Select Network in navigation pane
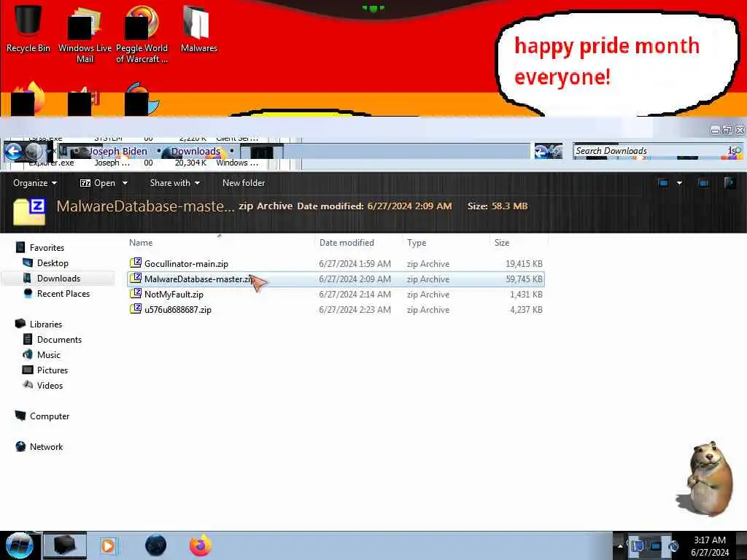This screenshot has height=560, width=747. tap(46, 447)
